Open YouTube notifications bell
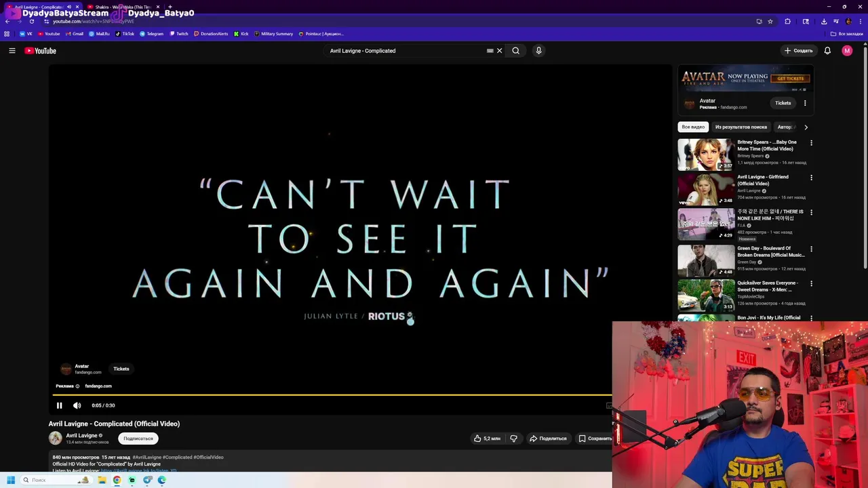The height and width of the screenshot is (488, 868). (x=827, y=51)
